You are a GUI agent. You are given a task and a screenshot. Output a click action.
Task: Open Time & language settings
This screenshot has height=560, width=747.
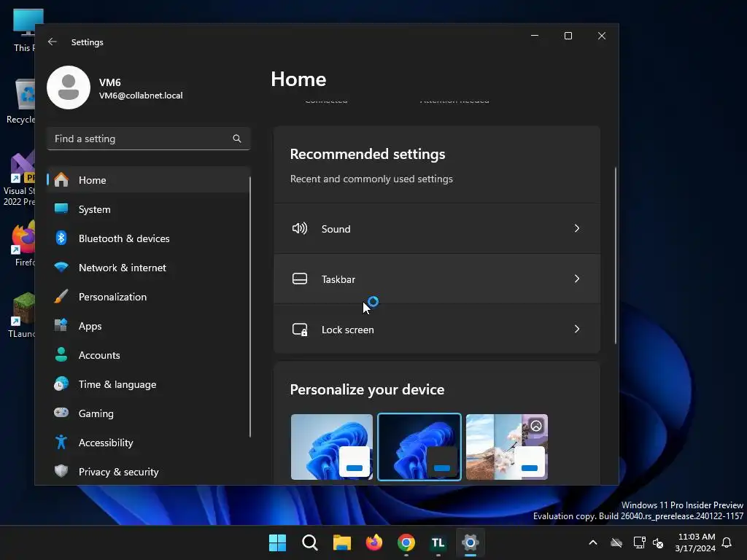coord(149,384)
